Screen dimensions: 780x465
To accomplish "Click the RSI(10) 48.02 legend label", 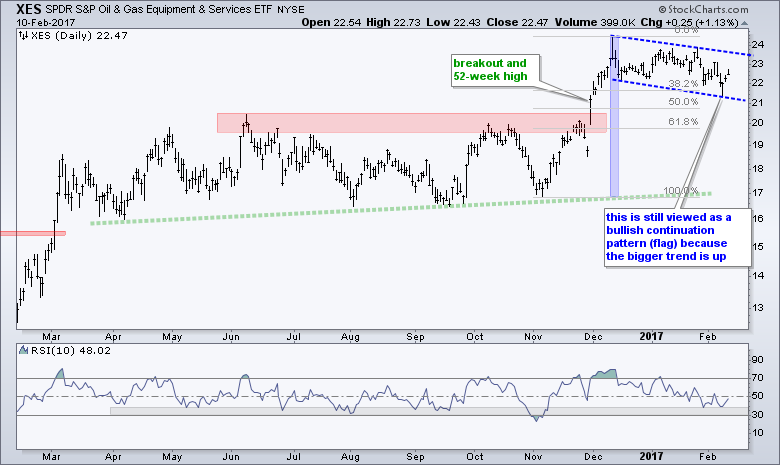I will (x=71, y=351).
